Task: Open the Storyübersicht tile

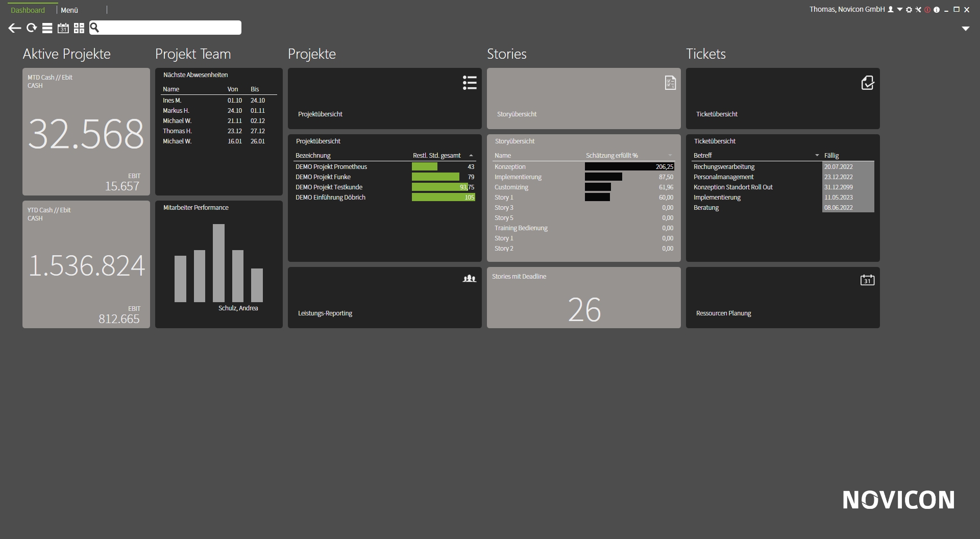Action: 584,99
